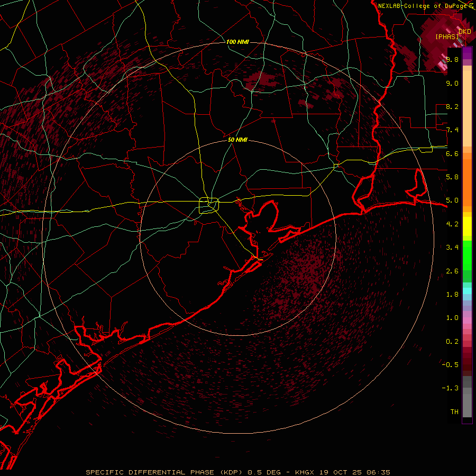Screen dimensions: 476x476
Task: Click the "TH" threshold label on the scale
Action: coord(454,411)
